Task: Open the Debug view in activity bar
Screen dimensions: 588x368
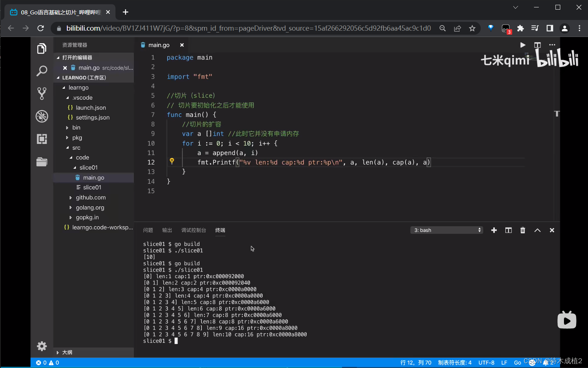Action: pos(42,116)
